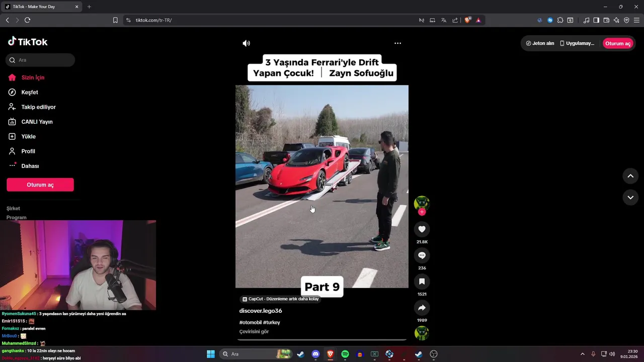Click the #otomobil hashtag
The height and width of the screenshot is (362, 644).
(250, 322)
